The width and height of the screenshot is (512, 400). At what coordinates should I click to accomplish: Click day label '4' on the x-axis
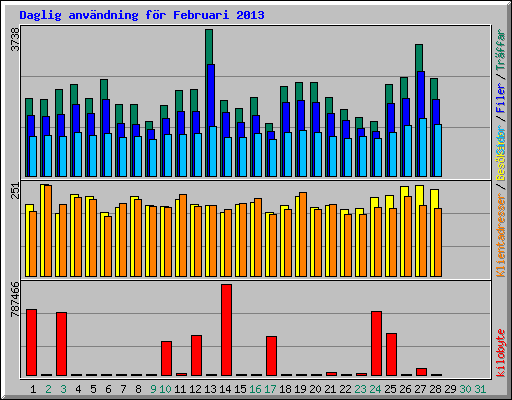point(78,389)
